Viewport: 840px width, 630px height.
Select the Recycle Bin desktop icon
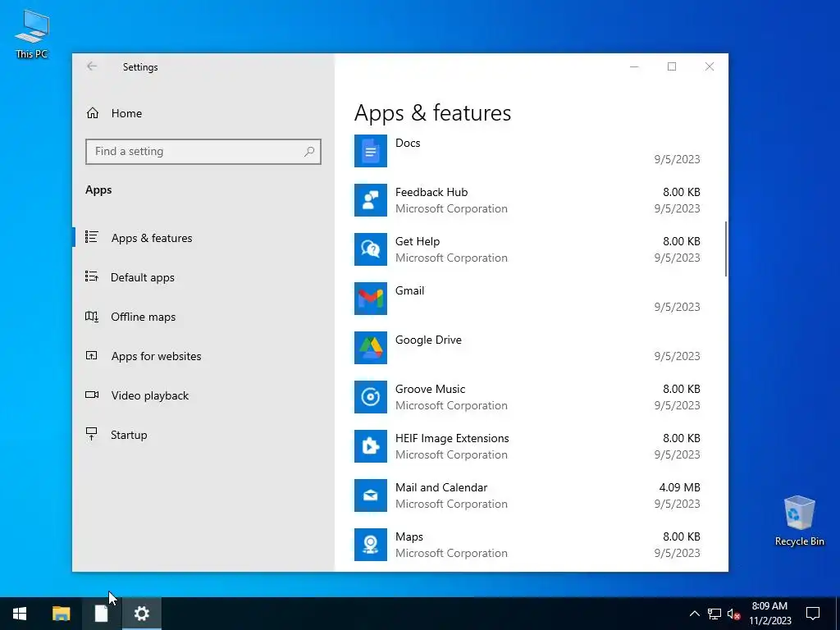pyautogui.click(x=799, y=521)
